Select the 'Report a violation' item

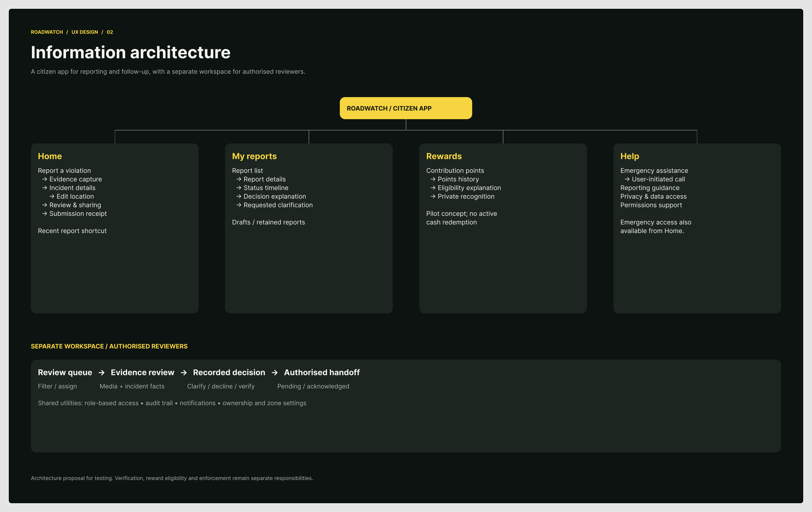pos(64,171)
